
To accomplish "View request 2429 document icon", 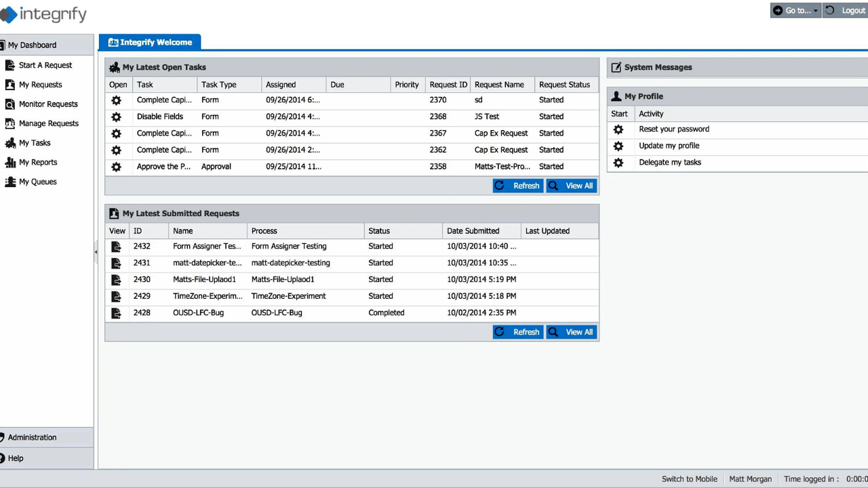I will tap(117, 296).
